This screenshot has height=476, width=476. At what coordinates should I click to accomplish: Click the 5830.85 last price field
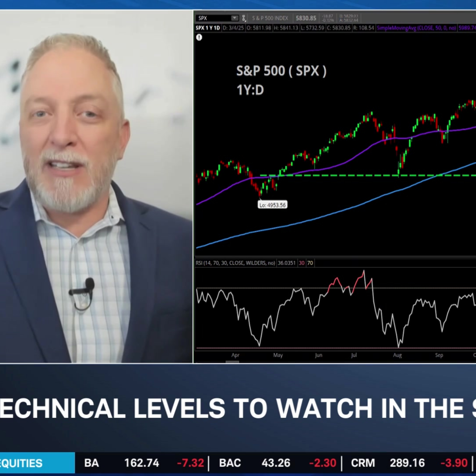point(306,18)
